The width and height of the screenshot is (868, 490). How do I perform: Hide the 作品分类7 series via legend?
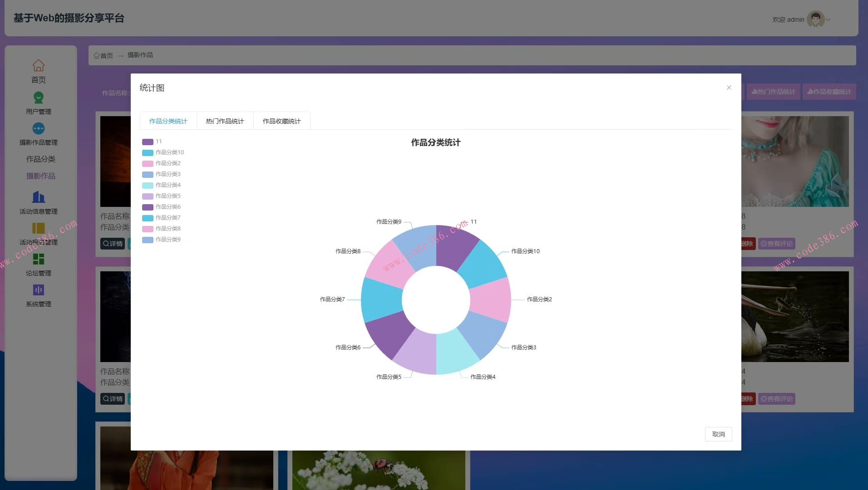161,218
